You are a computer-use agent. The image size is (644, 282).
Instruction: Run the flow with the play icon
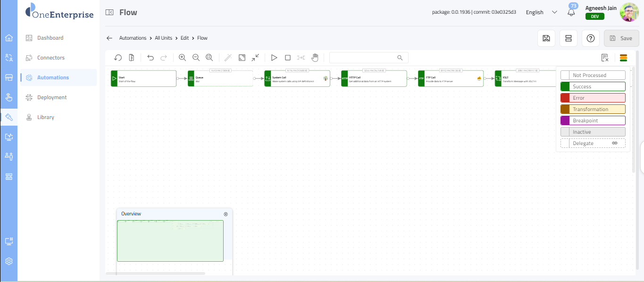pyautogui.click(x=274, y=58)
